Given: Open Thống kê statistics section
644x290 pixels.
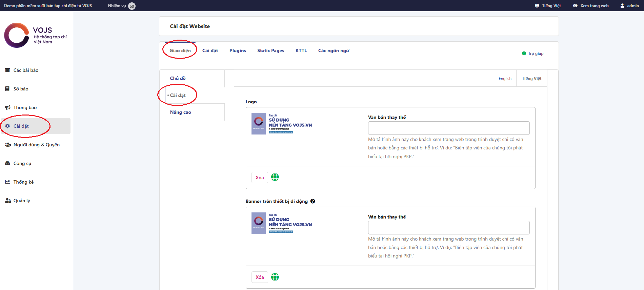Looking at the screenshot, I should 23,182.
